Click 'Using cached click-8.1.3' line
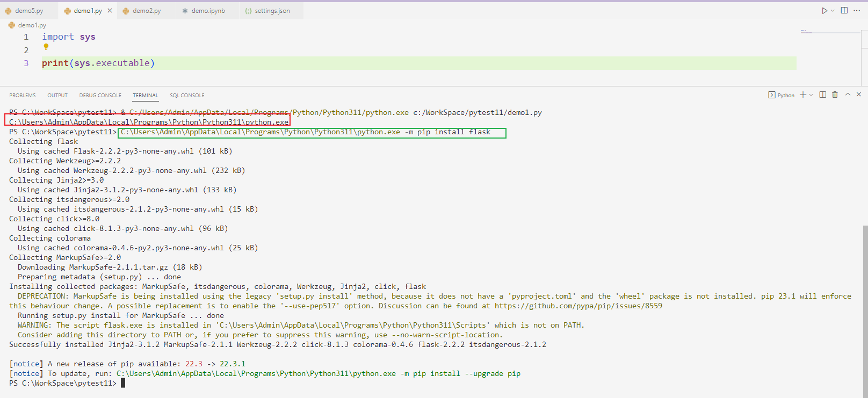Image resolution: width=868 pixels, height=398 pixels. 122,229
